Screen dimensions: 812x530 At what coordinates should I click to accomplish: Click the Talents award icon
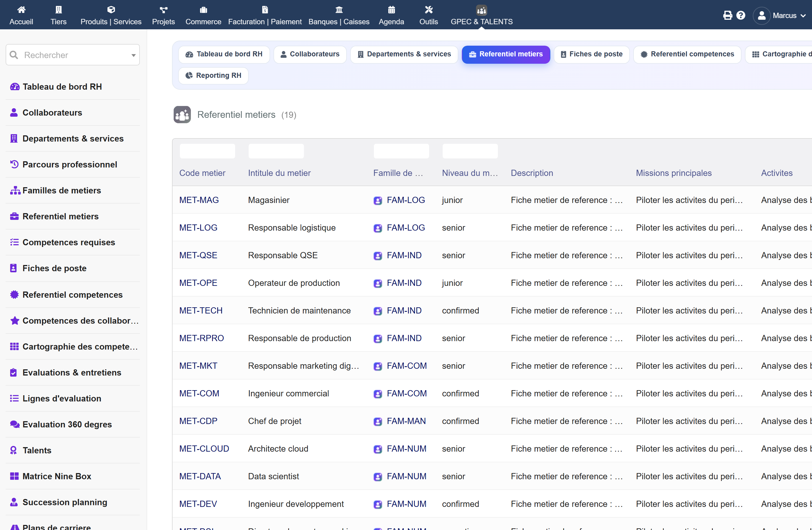[14, 450]
